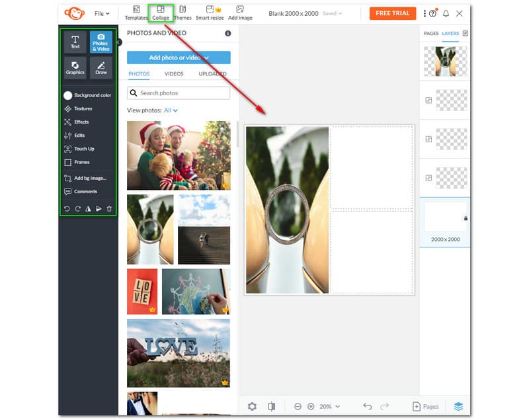Click the alignment guides icon in the bottom bar

pyautogui.click(x=272, y=407)
